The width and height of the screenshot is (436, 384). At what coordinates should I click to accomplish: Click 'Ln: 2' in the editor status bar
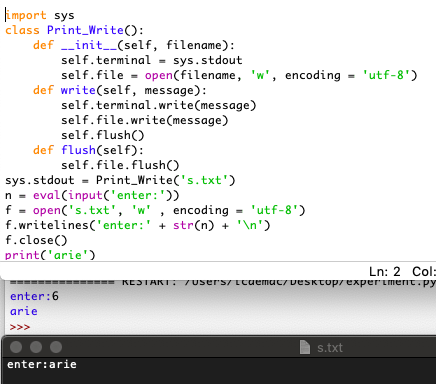(x=385, y=272)
